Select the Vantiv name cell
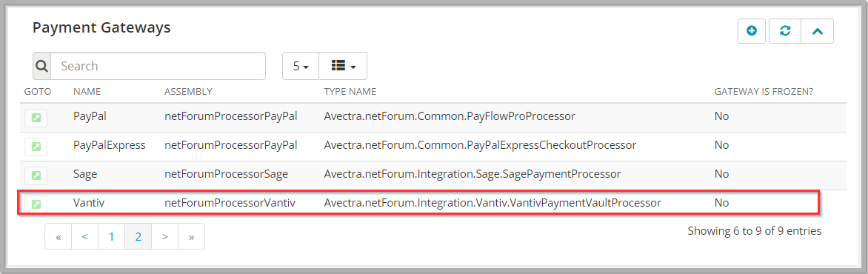868x274 pixels. coord(89,203)
